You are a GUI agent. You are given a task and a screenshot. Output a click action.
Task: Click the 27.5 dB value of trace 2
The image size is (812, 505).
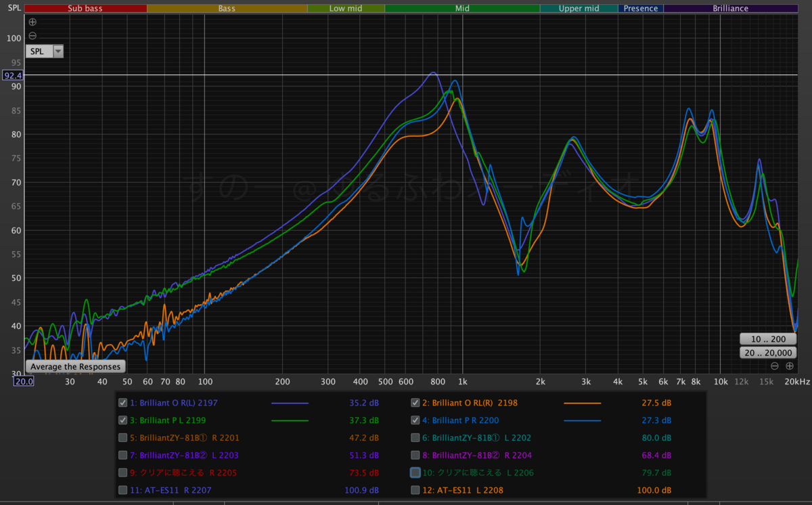[x=656, y=403]
